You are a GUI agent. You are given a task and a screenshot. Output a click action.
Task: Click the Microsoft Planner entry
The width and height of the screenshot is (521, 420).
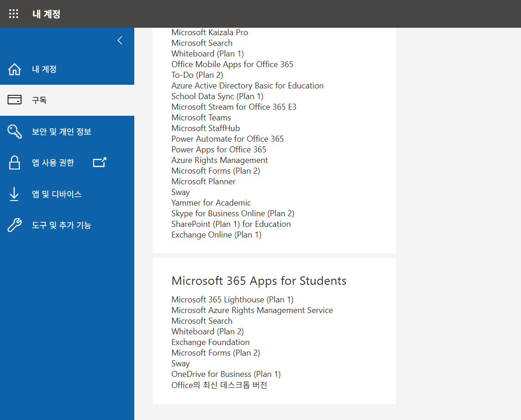pos(203,181)
